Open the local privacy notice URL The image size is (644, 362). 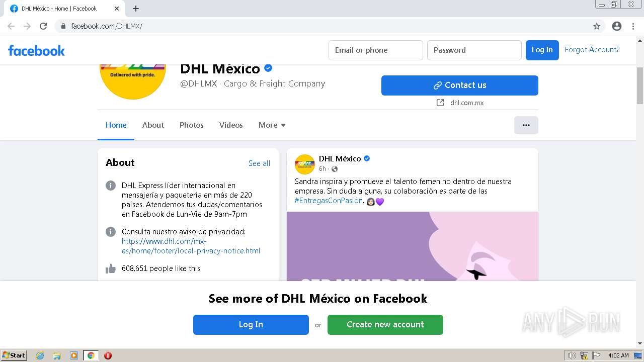click(191, 246)
